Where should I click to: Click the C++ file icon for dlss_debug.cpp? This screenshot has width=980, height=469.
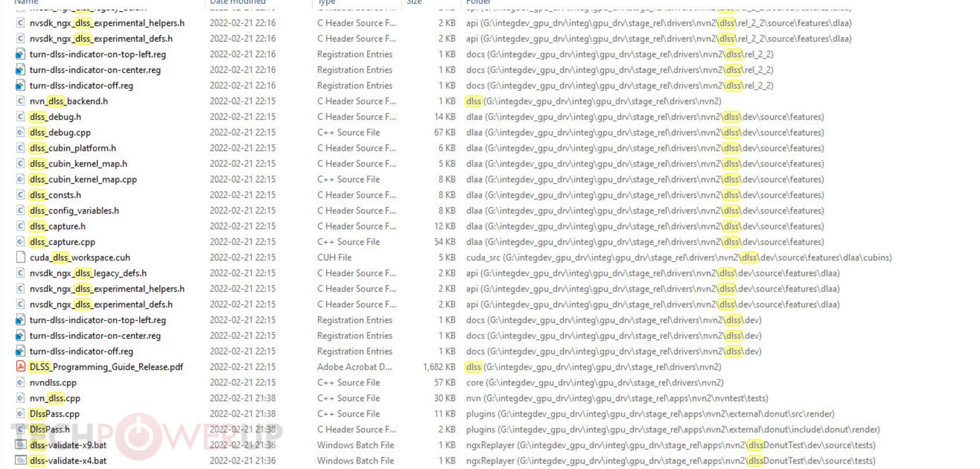[x=20, y=132]
